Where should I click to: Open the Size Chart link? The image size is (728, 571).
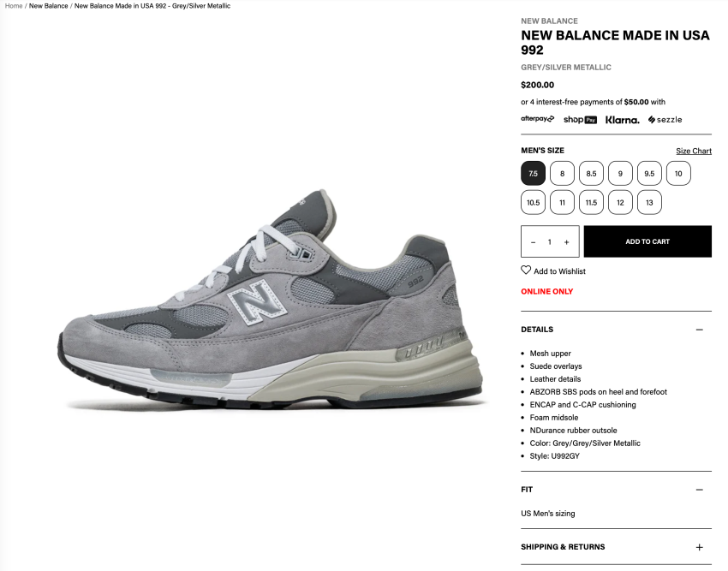pyautogui.click(x=694, y=151)
